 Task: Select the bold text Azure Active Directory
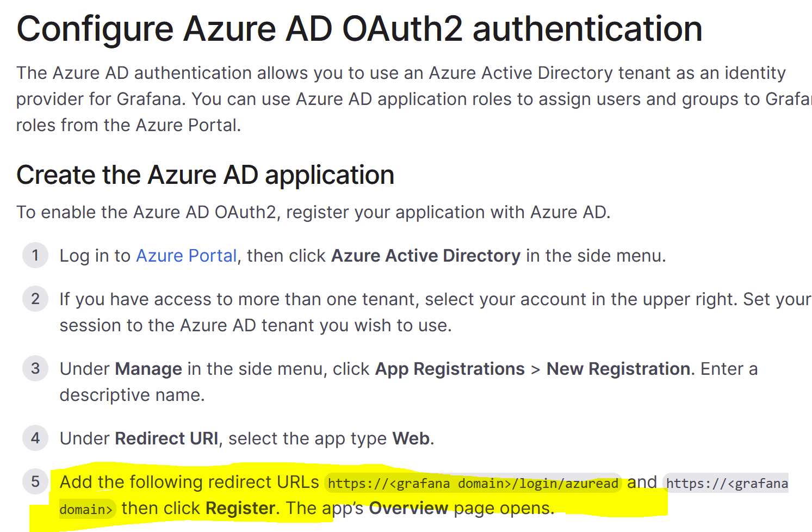[426, 255]
